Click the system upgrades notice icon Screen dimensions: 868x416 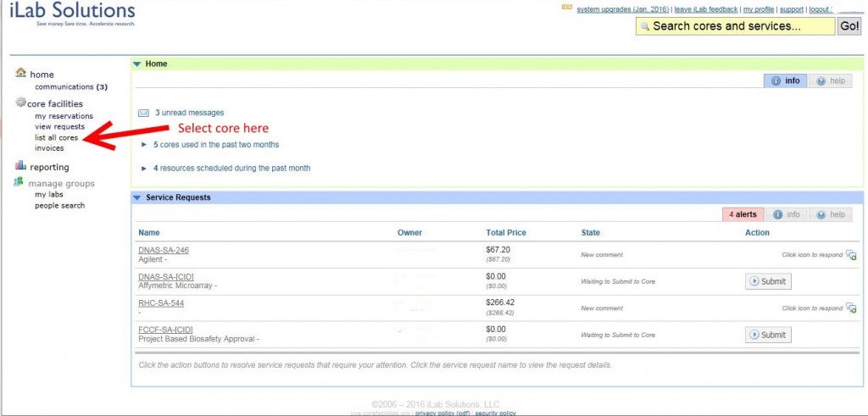(x=567, y=7)
